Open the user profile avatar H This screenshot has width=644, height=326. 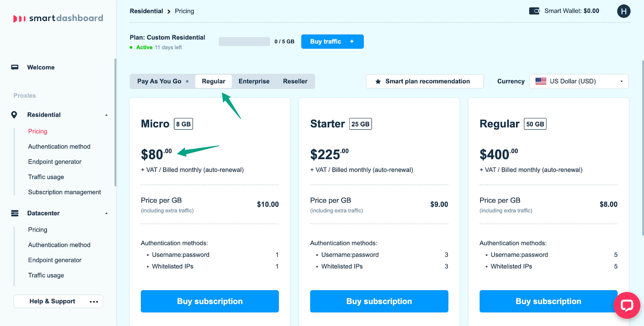pyautogui.click(x=623, y=11)
